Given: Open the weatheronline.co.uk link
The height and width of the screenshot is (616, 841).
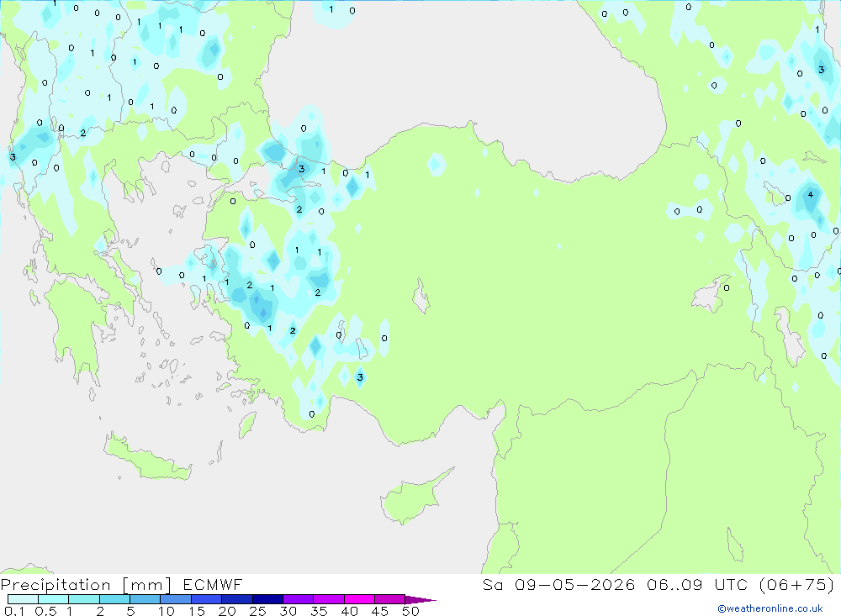Looking at the screenshot, I should pos(770,608).
